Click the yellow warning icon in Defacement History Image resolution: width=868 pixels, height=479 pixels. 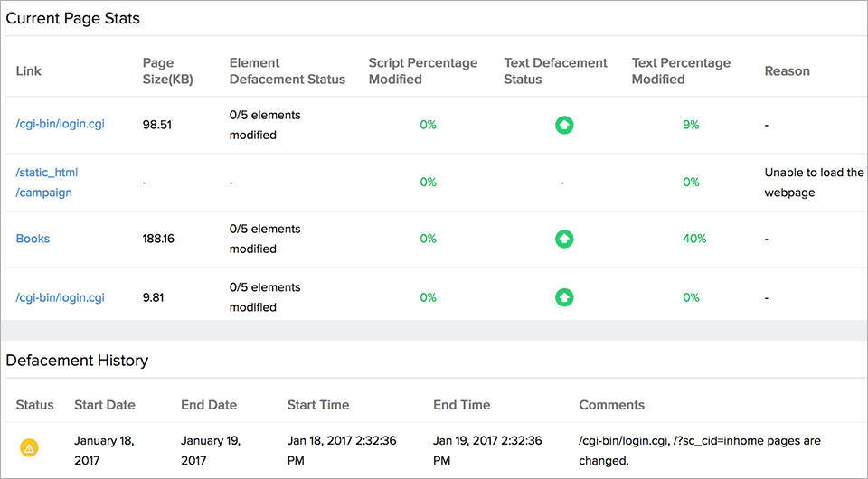30,446
